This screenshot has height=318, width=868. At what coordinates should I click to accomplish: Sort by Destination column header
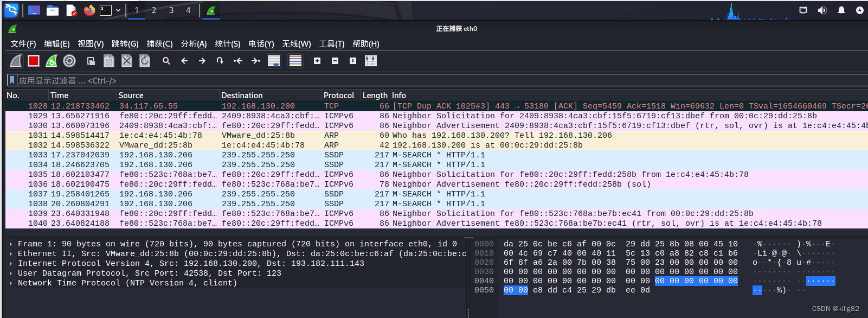[271, 96]
